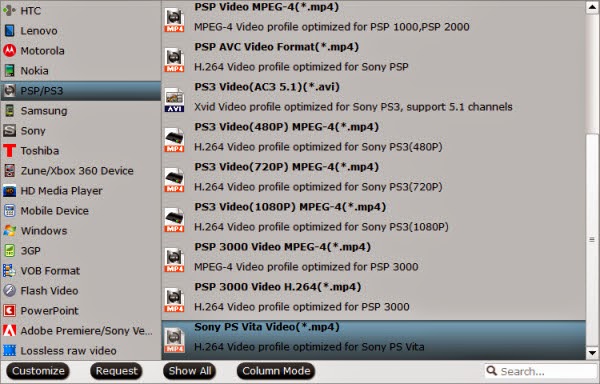Select the Motorola category
Screen dimensions: 600x384
tap(81, 50)
